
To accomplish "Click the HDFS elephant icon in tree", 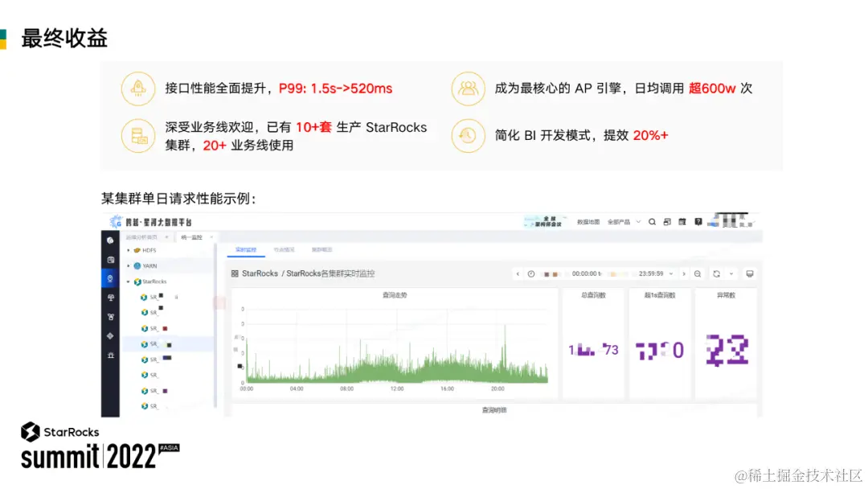I will (x=137, y=250).
